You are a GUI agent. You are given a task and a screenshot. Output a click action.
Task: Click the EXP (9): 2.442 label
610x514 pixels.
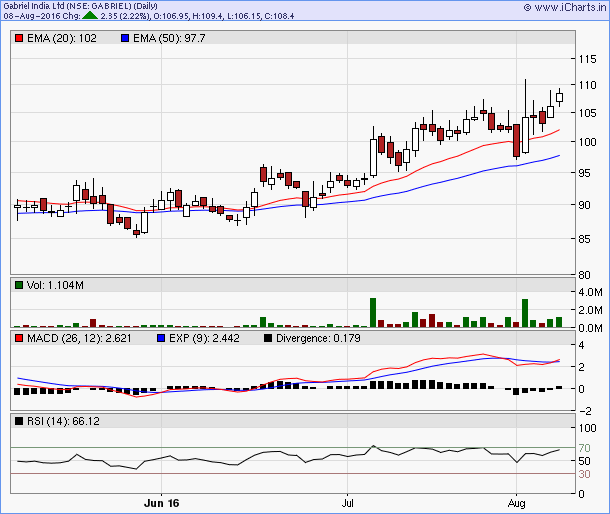click(204, 338)
